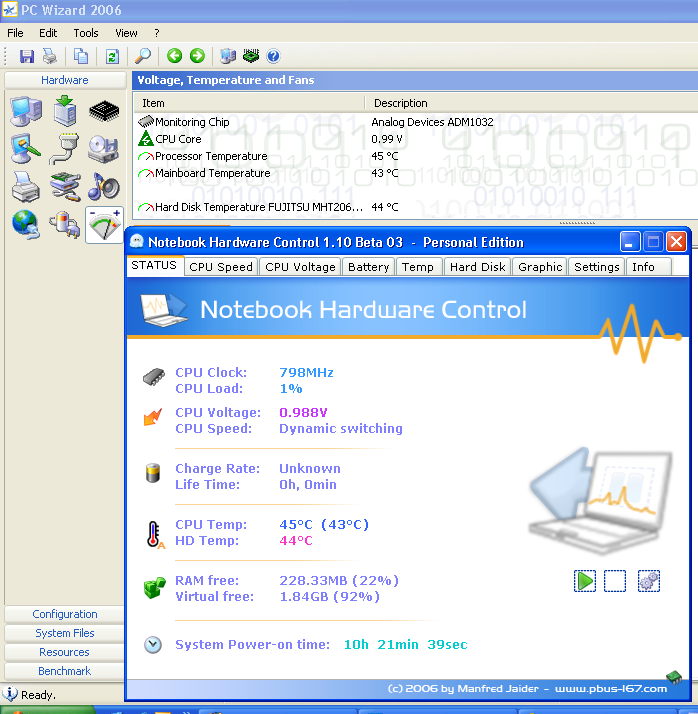Screen dimensions: 698x714
Task: Click the 798MHz CPU Clock value
Action: [306, 372]
